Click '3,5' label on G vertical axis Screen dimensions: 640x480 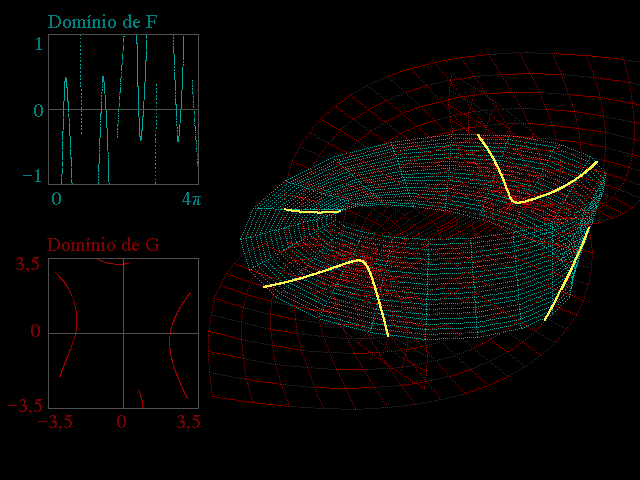click(x=28, y=264)
